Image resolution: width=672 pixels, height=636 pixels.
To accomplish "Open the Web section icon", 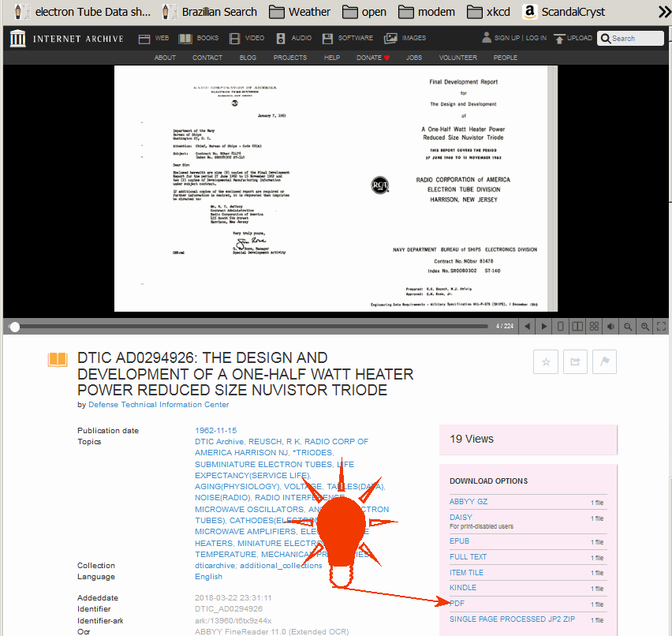I will 144,39.
